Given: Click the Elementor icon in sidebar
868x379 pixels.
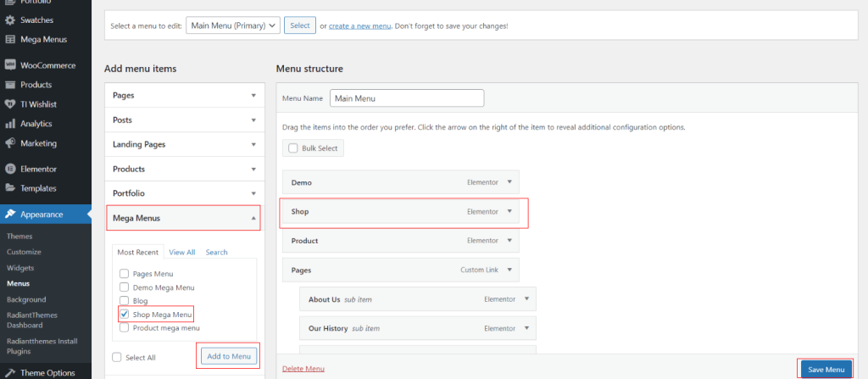Looking at the screenshot, I should pyautogui.click(x=9, y=169).
